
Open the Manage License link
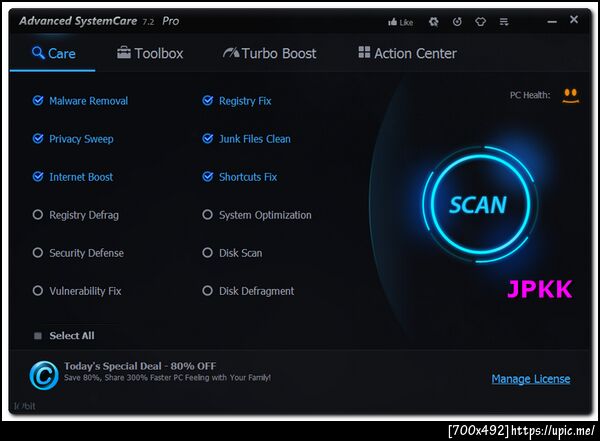tap(531, 379)
